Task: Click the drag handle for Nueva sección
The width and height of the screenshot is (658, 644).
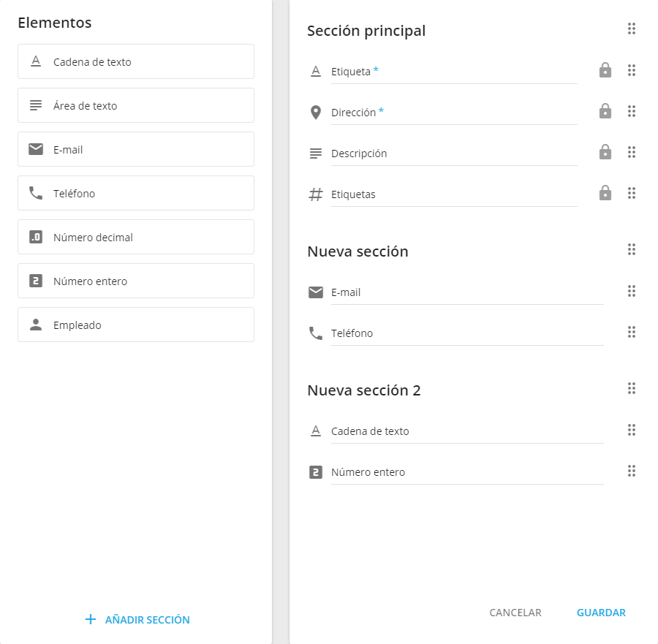Action: click(x=632, y=249)
